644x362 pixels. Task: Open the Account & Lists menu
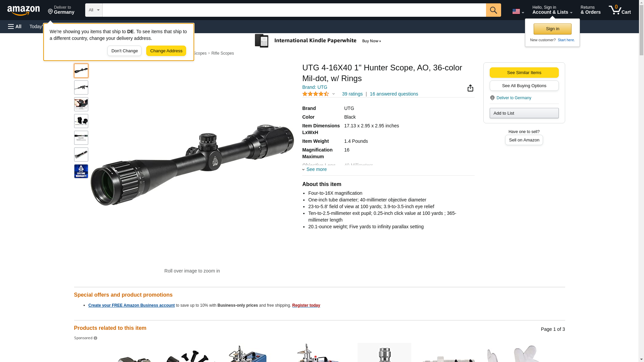coord(552,10)
